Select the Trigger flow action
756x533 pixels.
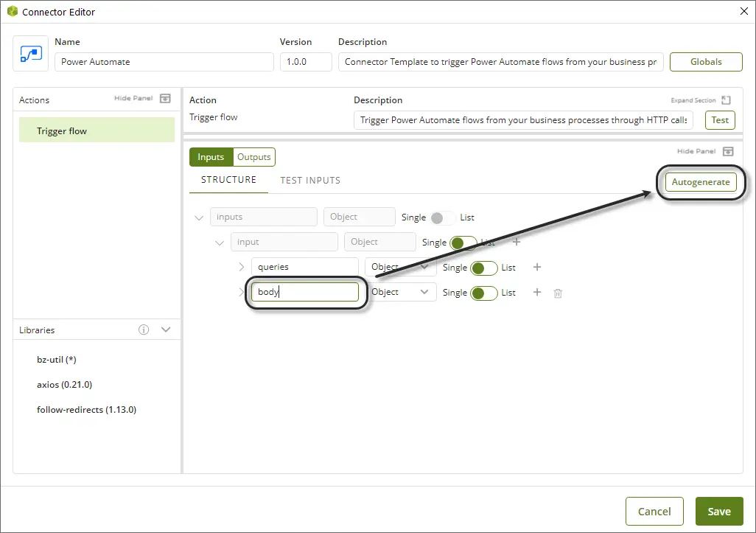97,130
